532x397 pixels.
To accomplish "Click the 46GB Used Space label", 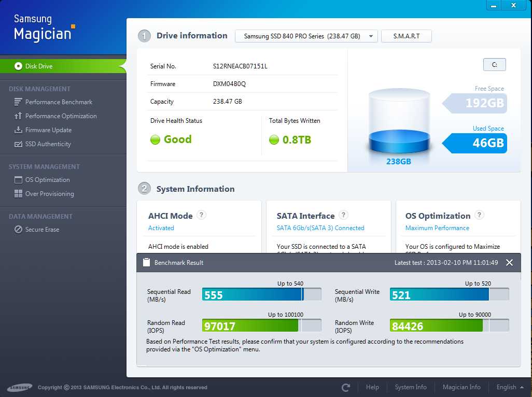I will (x=475, y=143).
